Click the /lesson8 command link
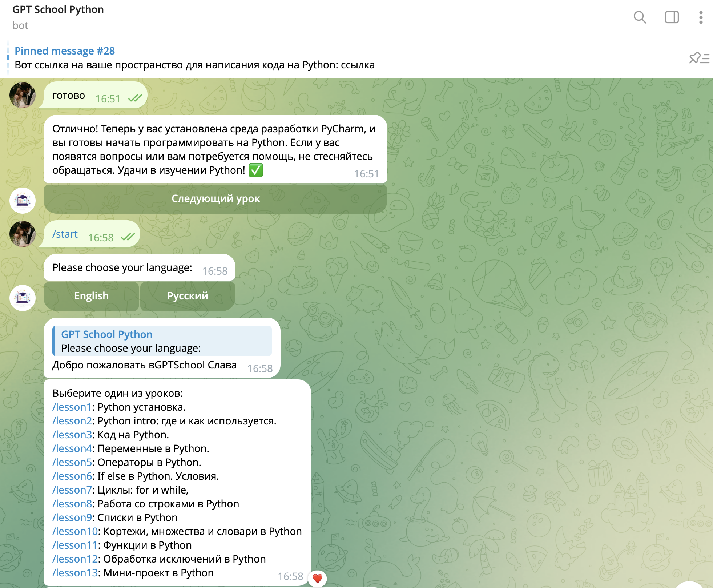 coord(72,504)
